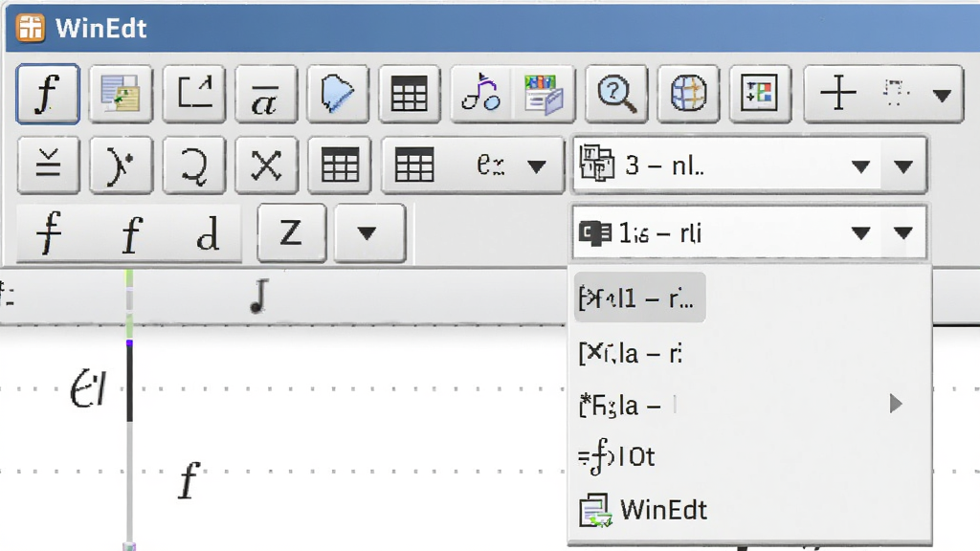980x551 pixels.
Task: Select the 'lOt' entry with f symbol
Action: point(750,456)
